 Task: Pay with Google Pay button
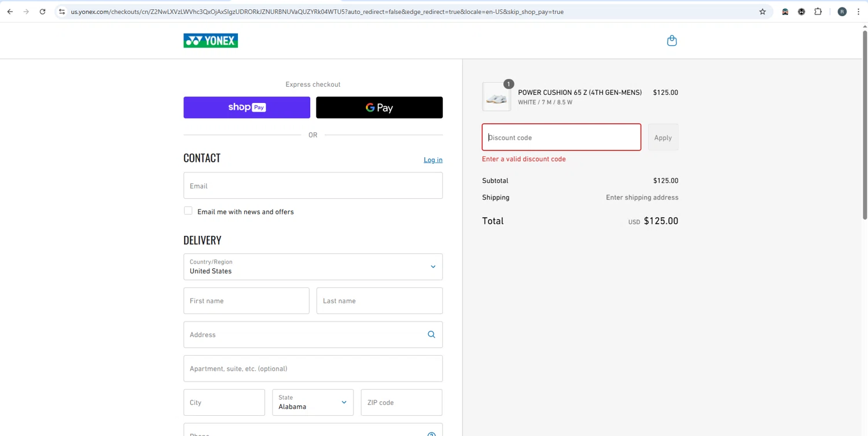pos(379,108)
